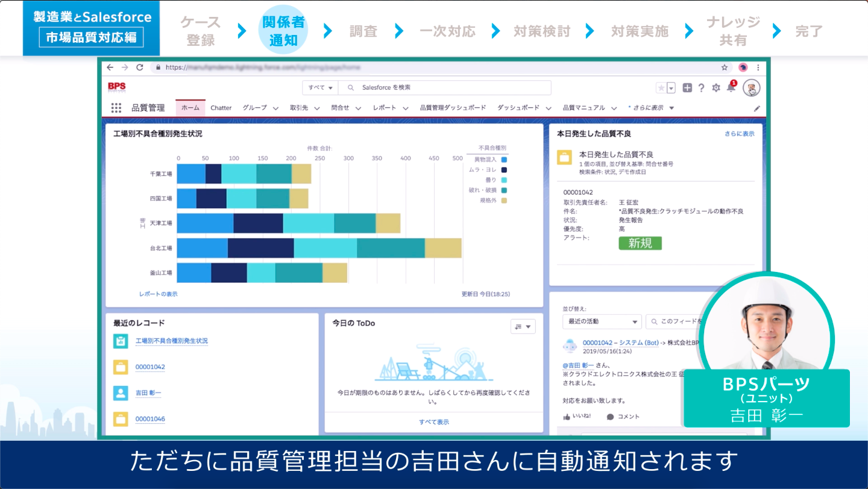Click the 本日発生した品質不良 list icon
The width and height of the screenshot is (868, 489).
coord(564,158)
